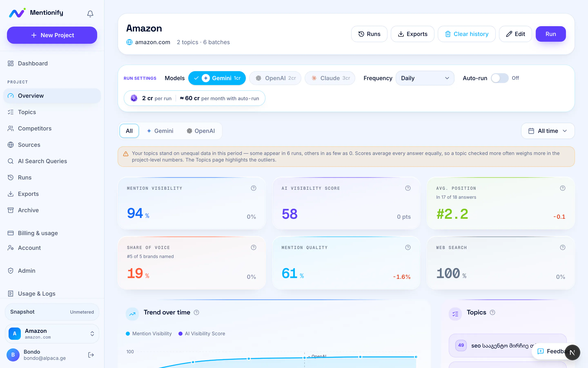Enable the Claude 3cr model chip
Viewport: 588px width, 368px height.
click(330, 78)
